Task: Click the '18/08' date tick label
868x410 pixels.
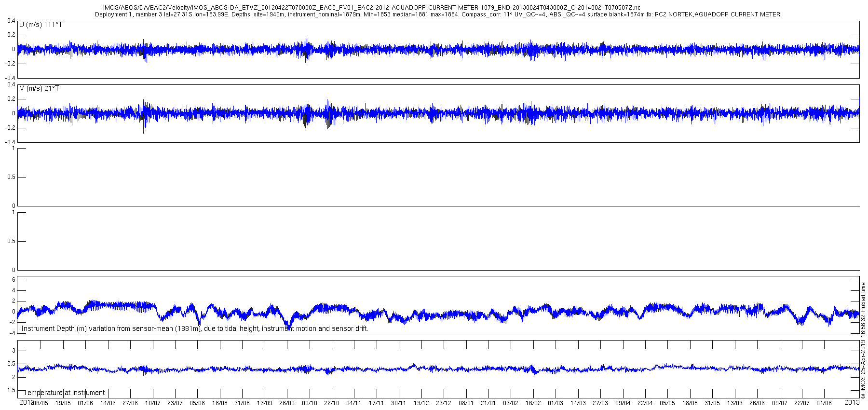Action: (x=220, y=403)
